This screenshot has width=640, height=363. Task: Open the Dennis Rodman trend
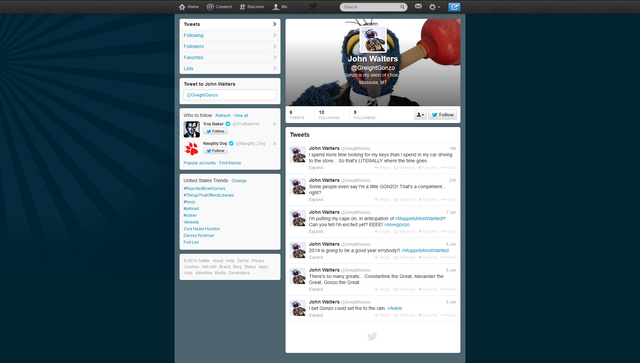pos(199,235)
